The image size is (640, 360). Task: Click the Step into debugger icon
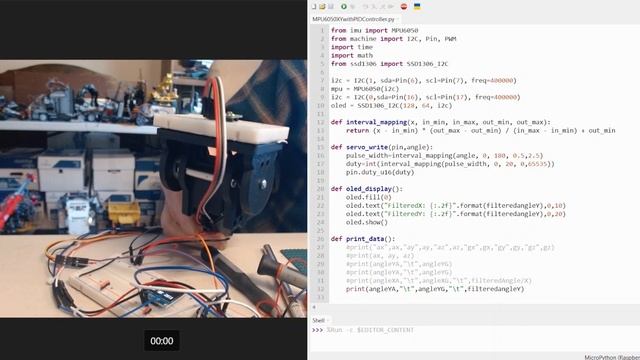[374, 7]
